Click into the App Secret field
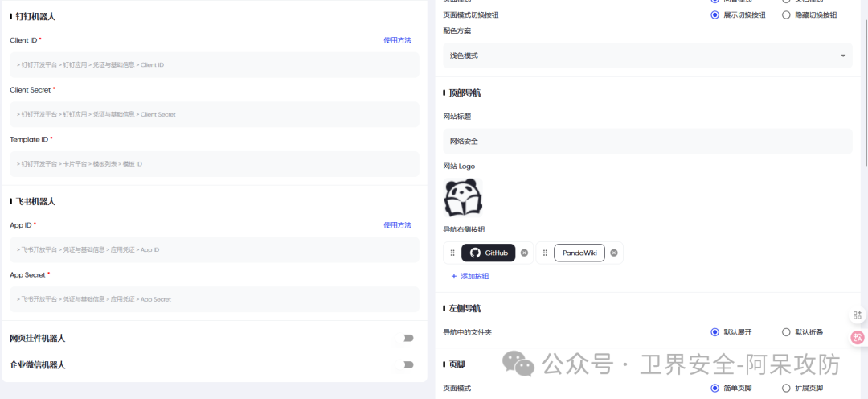868x399 pixels. coord(215,299)
